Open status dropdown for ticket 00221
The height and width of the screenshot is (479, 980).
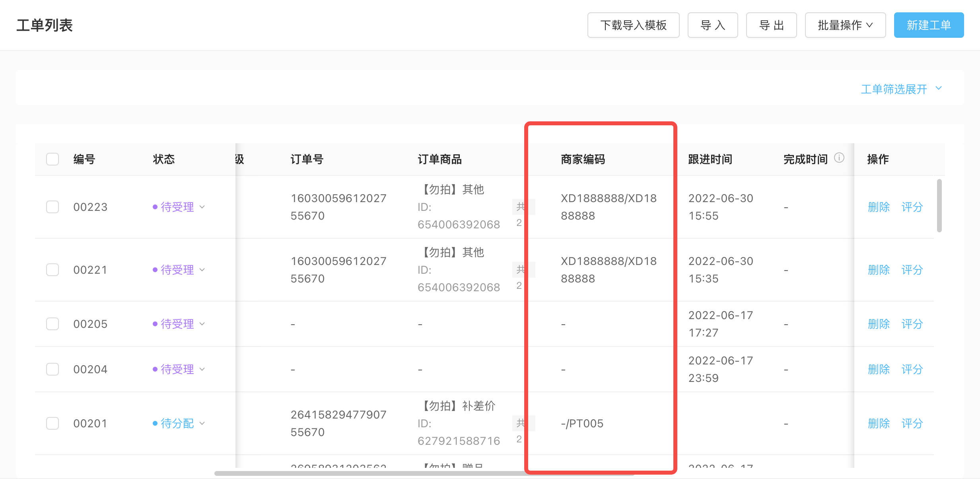(x=179, y=270)
